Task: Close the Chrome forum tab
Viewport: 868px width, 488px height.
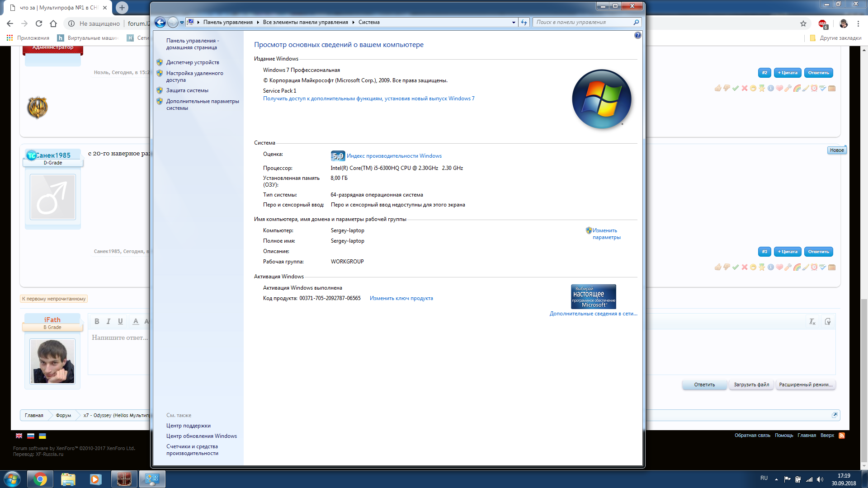Action: pos(105,8)
